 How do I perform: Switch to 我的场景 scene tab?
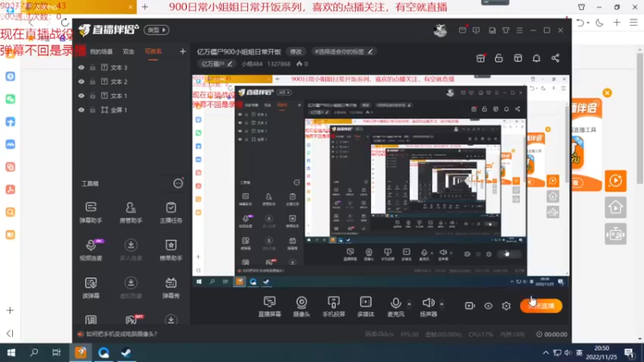click(101, 51)
